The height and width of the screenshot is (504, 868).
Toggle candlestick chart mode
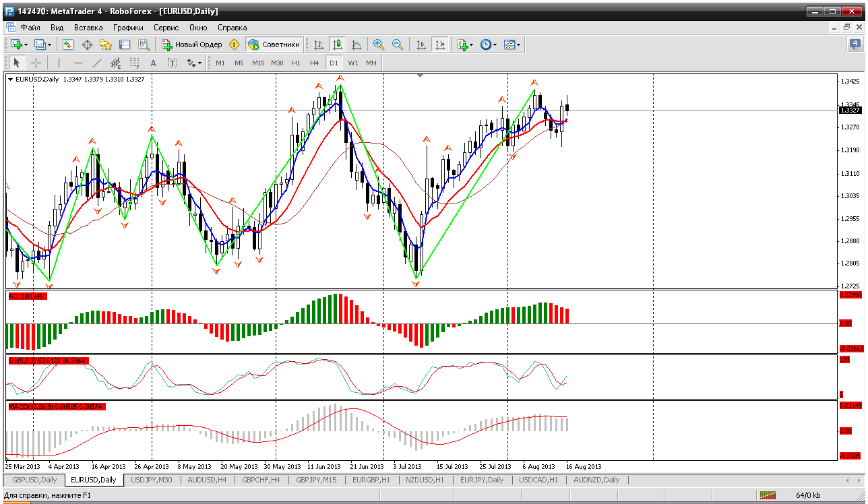[338, 44]
